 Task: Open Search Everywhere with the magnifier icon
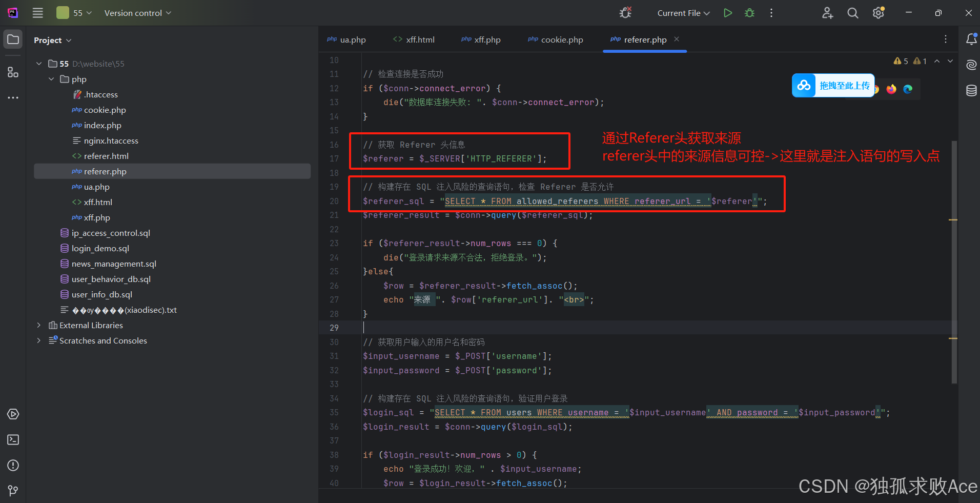click(x=852, y=13)
